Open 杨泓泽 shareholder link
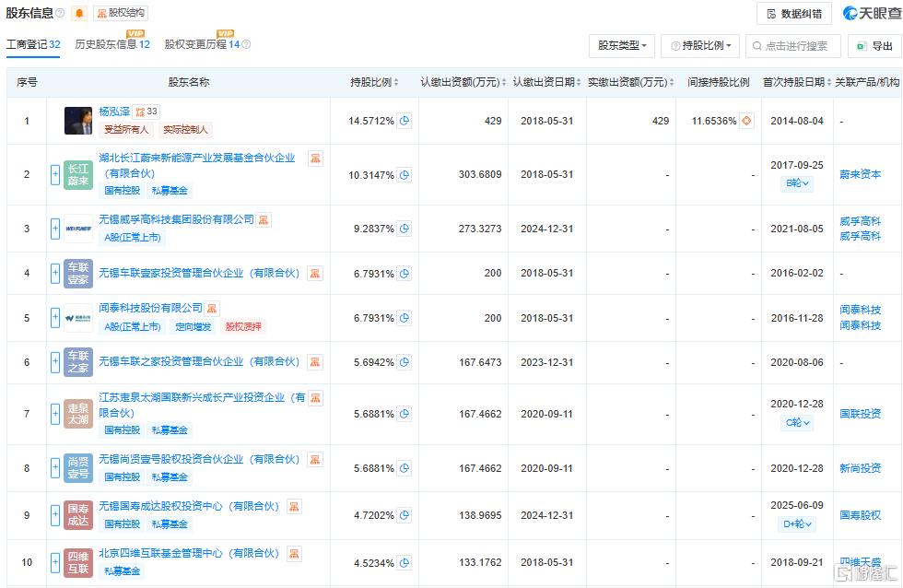Viewport: 903px width, 588px height. click(x=114, y=112)
